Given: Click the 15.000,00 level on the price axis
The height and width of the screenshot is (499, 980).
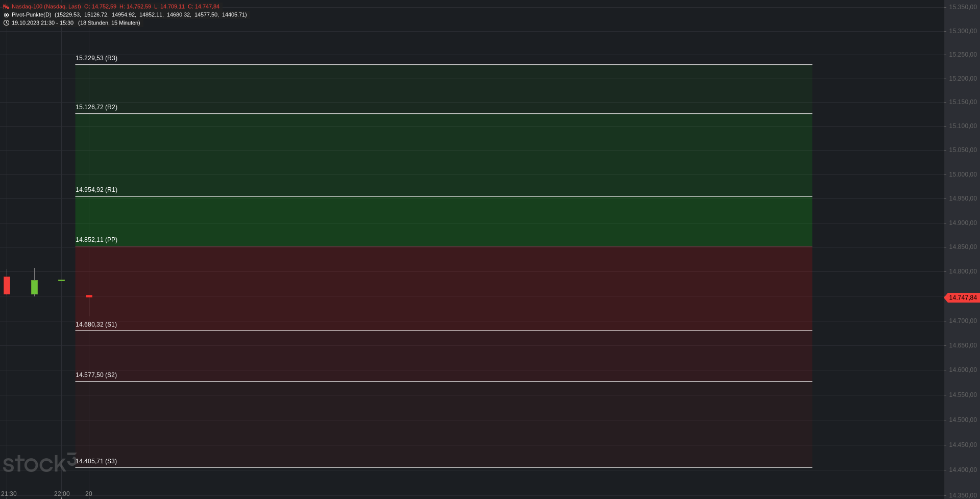Looking at the screenshot, I should (x=963, y=174).
